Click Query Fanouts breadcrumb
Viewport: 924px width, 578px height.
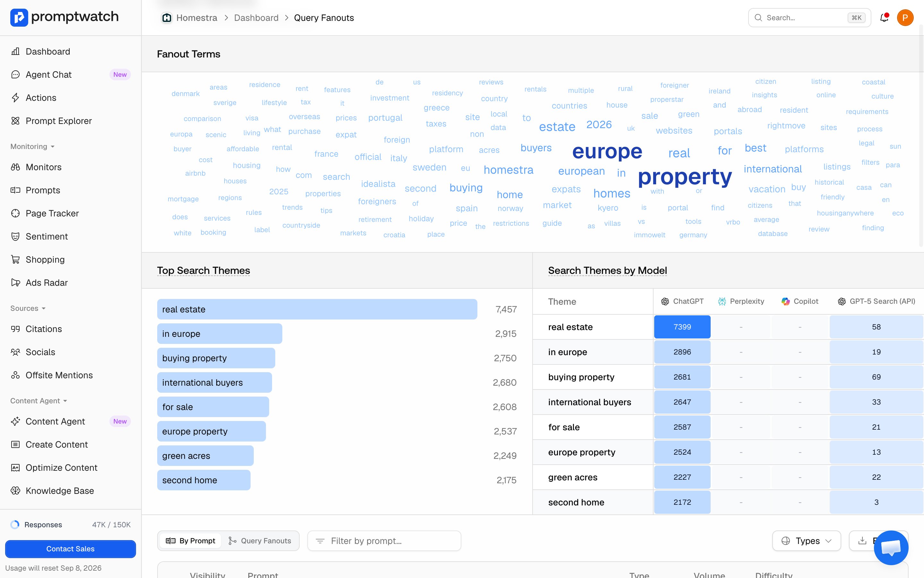pos(324,18)
